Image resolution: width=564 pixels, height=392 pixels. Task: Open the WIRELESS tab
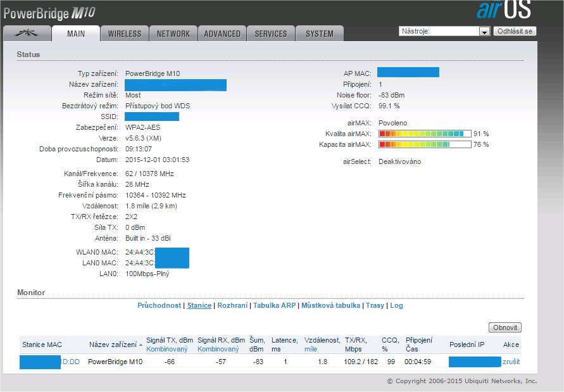click(125, 34)
